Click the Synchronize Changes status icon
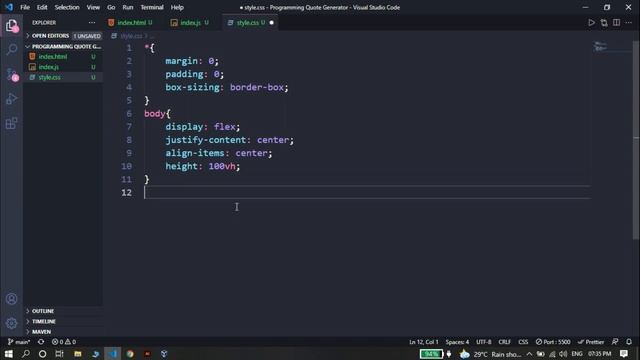 pos(41,342)
